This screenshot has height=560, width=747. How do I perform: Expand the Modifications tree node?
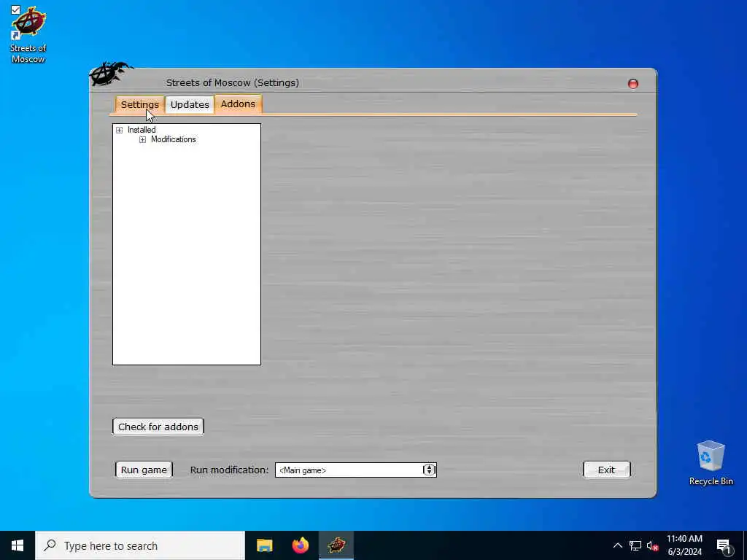pyautogui.click(x=142, y=139)
